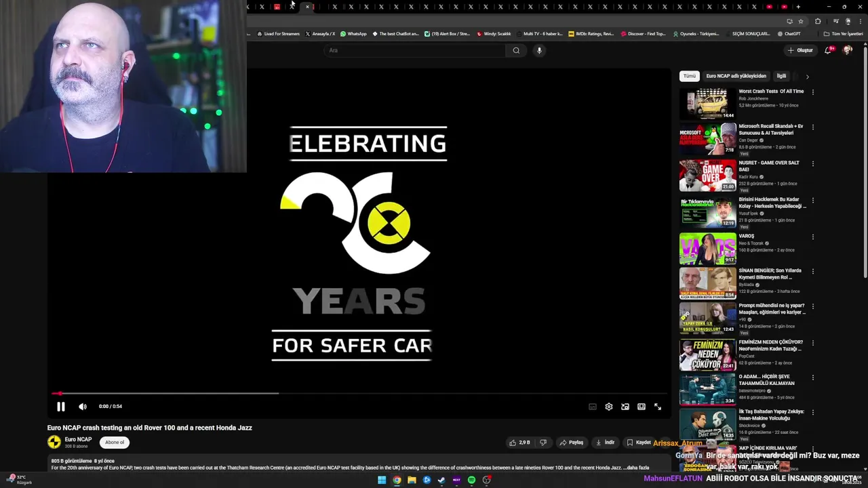The height and width of the screenshot is (488, 868).
Task: Seek on the red video progress bar
Action: point(359,393)
